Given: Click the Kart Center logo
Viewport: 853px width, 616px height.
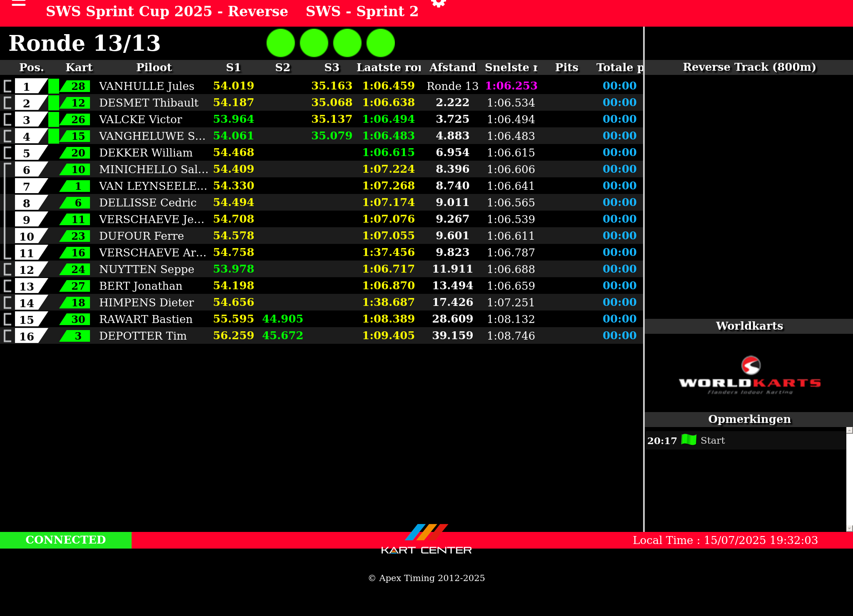Looking at the screenshot, I should click(x=426, y=539).
